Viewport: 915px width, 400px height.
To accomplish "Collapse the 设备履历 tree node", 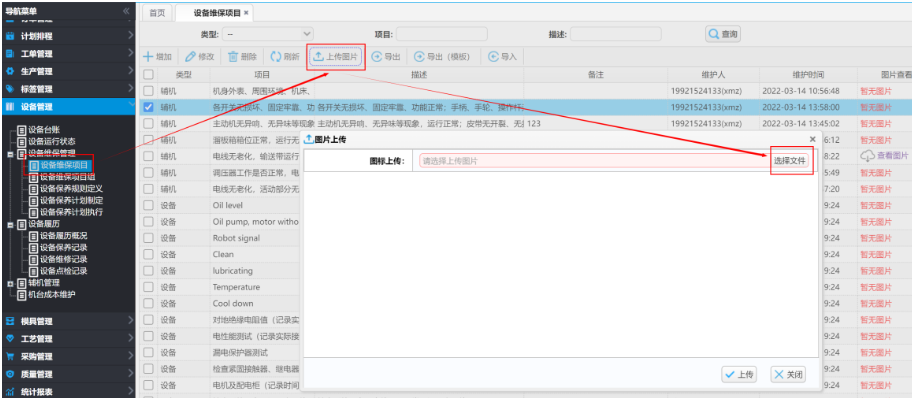I will point(10,224).
